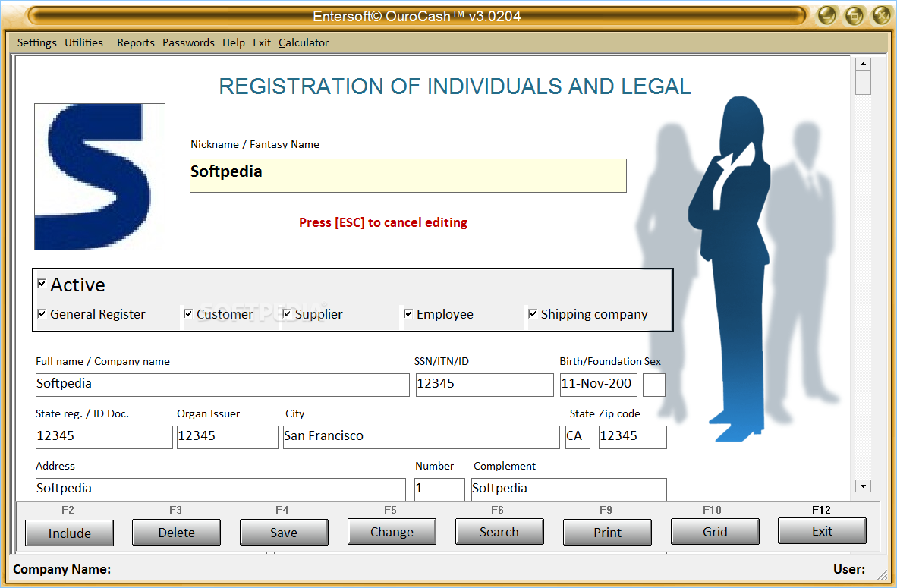Open the Grid view button
Image resolution: width=897 pixels, height=588 pixels.
(715, 532)
